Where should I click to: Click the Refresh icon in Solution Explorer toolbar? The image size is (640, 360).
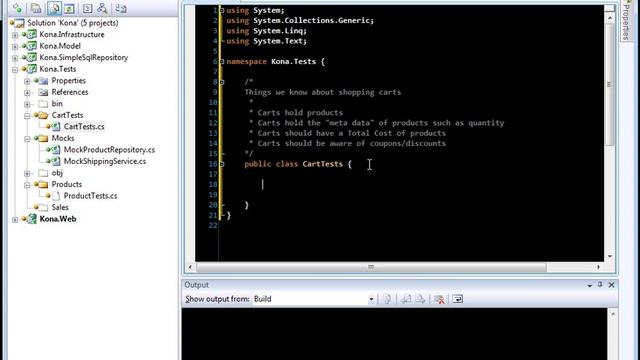click(x=69, y=8)
